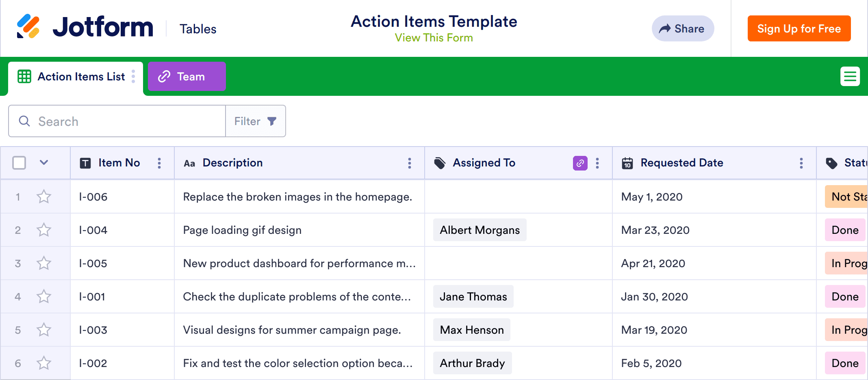Open the Filter dropdown

click(256, 121)
